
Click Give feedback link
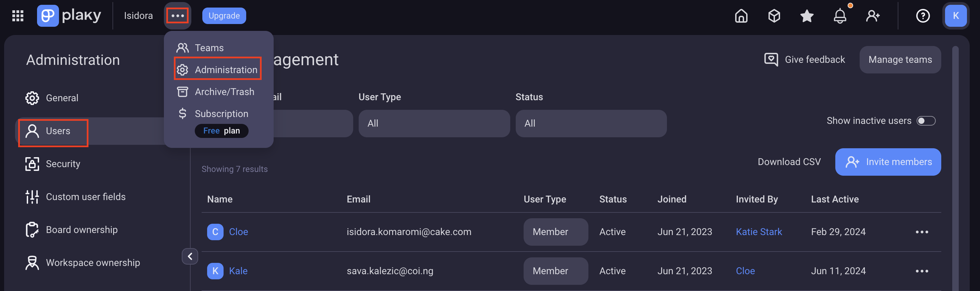tap(814, 59)
